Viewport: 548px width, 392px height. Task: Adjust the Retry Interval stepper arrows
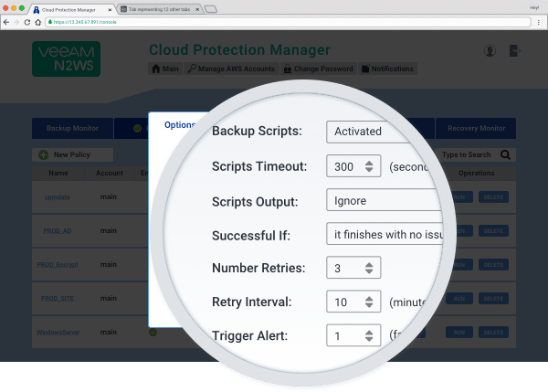pyautogui.click(x=369, y=302)
